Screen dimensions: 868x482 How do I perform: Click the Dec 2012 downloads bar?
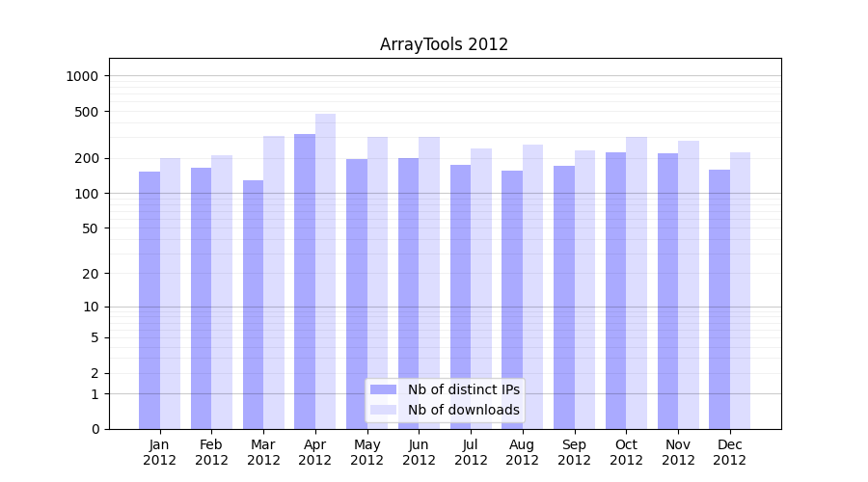[741, 290]
